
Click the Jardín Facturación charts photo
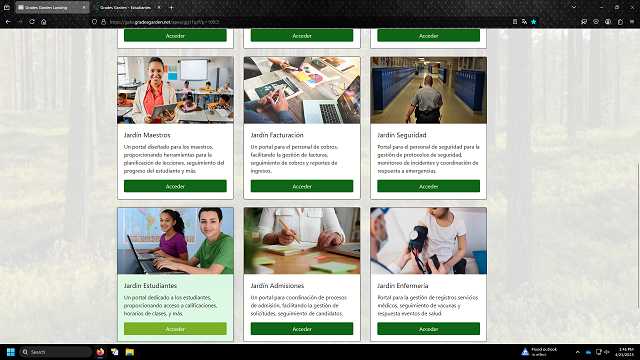coord(302,90)
